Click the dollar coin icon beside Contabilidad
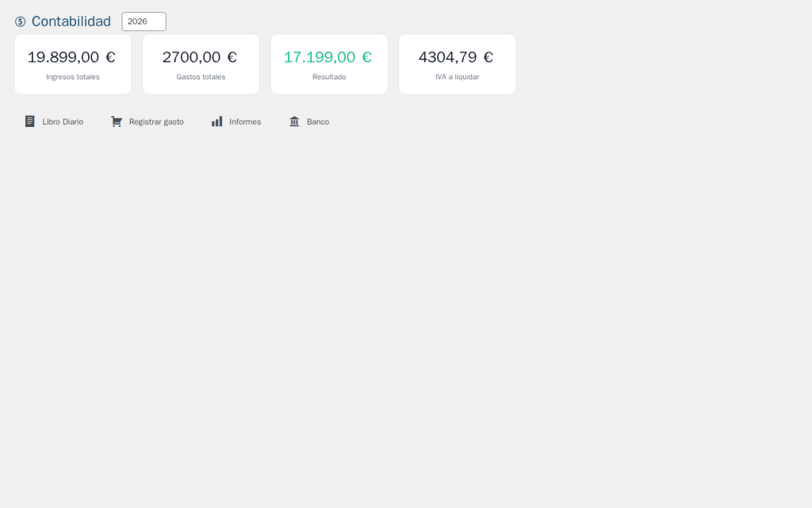Viewport: 812px width, 508px height. (x=21, y=21)
